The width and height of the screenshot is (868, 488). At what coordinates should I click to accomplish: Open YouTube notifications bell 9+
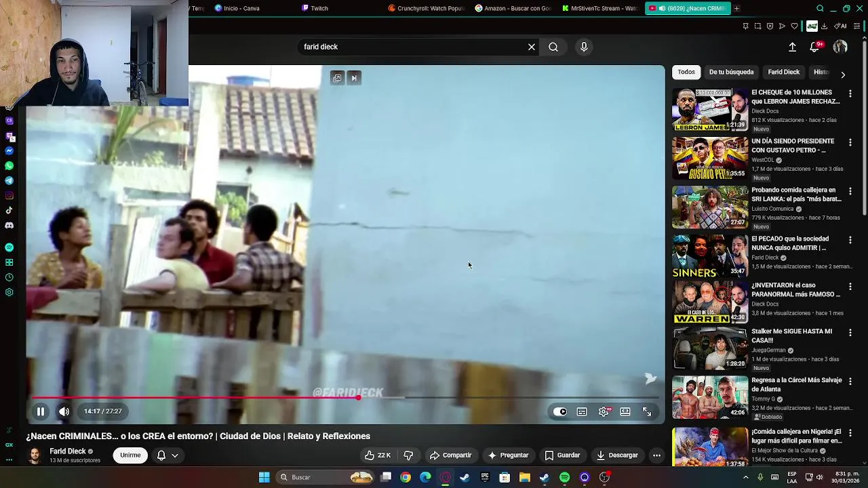coord(816,47)
